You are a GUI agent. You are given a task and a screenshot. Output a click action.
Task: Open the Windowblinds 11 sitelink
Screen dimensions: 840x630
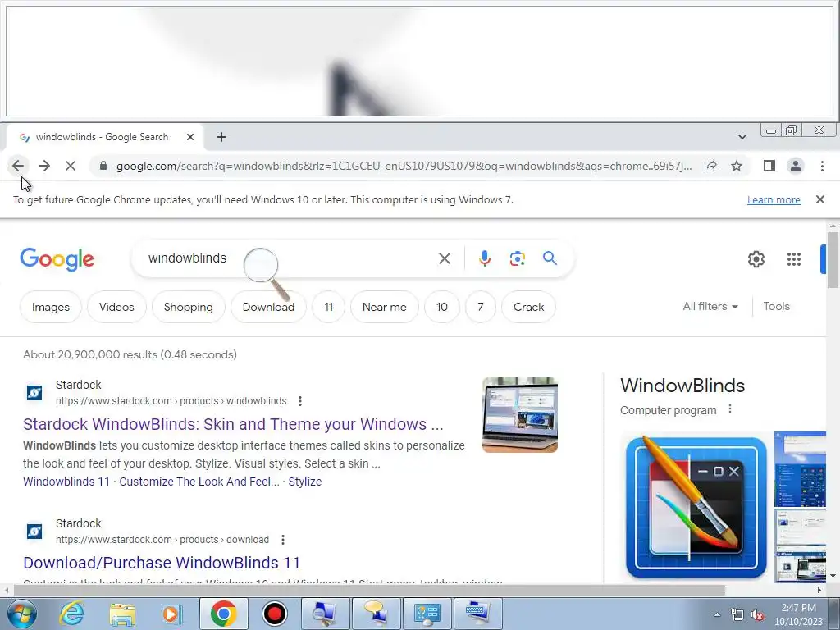(66, 482)
